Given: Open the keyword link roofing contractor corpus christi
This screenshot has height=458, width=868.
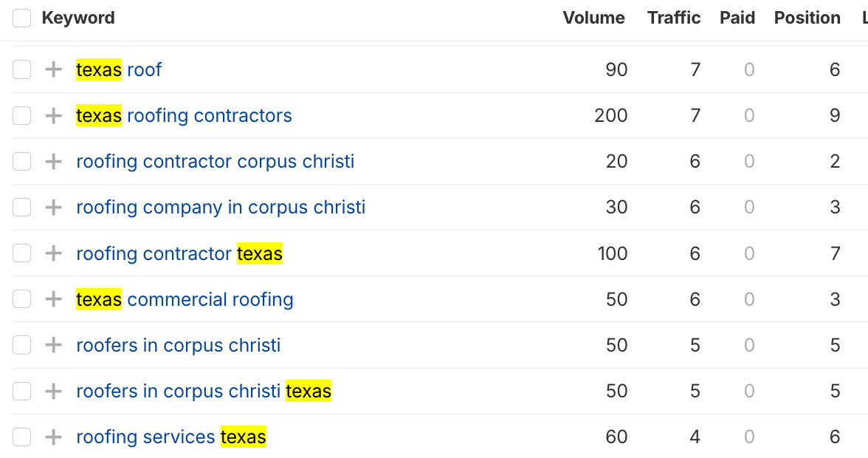Looking at the screenshot, I should tap(215, 161).
